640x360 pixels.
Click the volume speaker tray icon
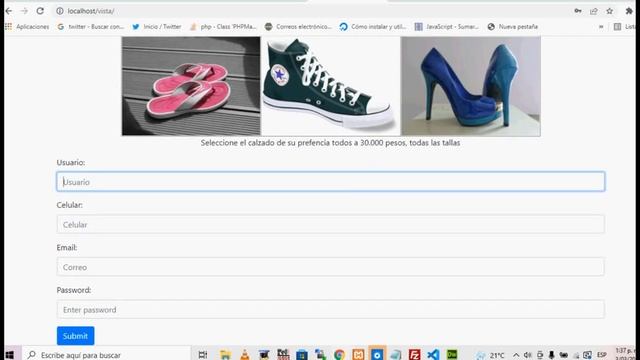(x=527, y=355)
